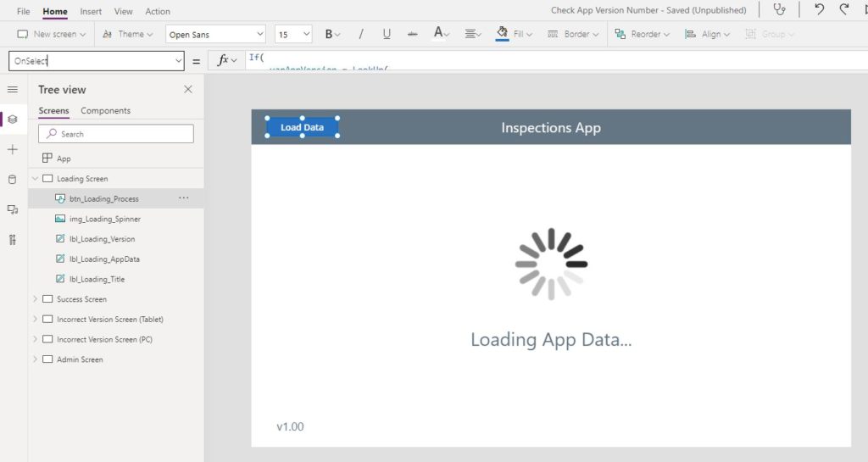Open the Media icon in left sidebar

click(12, 209)
